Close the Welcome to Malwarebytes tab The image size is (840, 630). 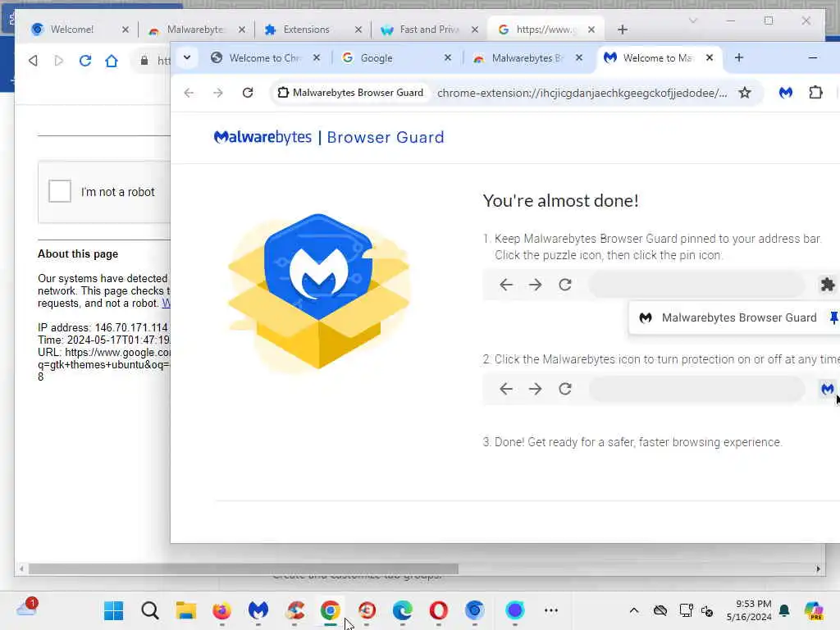(710, 58)
